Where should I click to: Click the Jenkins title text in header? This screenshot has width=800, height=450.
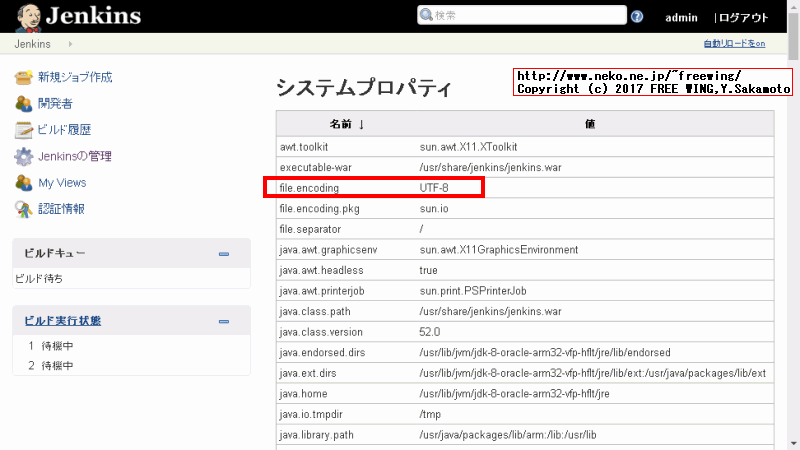93,16
